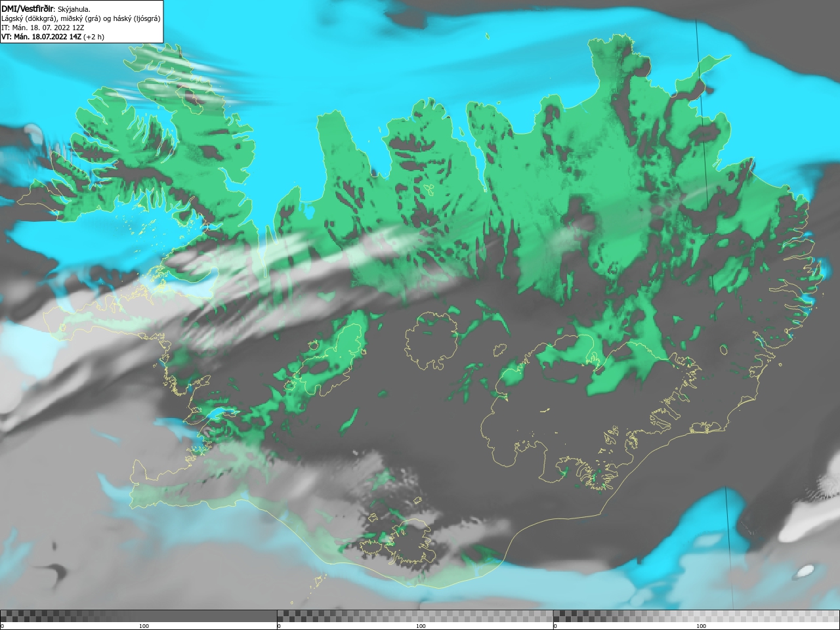Click the '(+2 h)' forecast offset text
The height and width of the screenshot is (630, 840).
tap(94, 37)
